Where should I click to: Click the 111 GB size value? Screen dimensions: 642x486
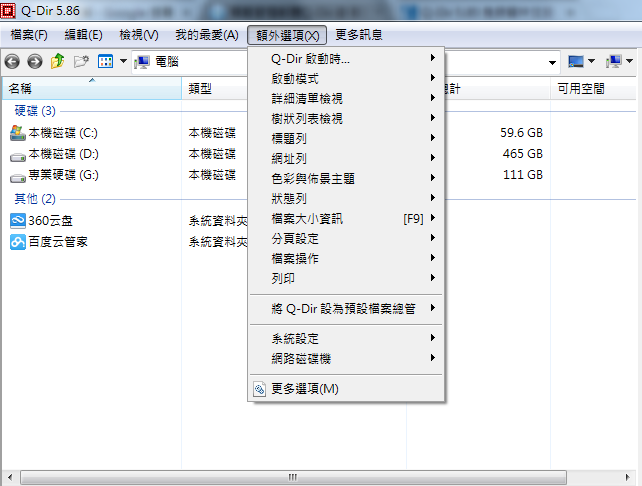click(x=523, y=175)
